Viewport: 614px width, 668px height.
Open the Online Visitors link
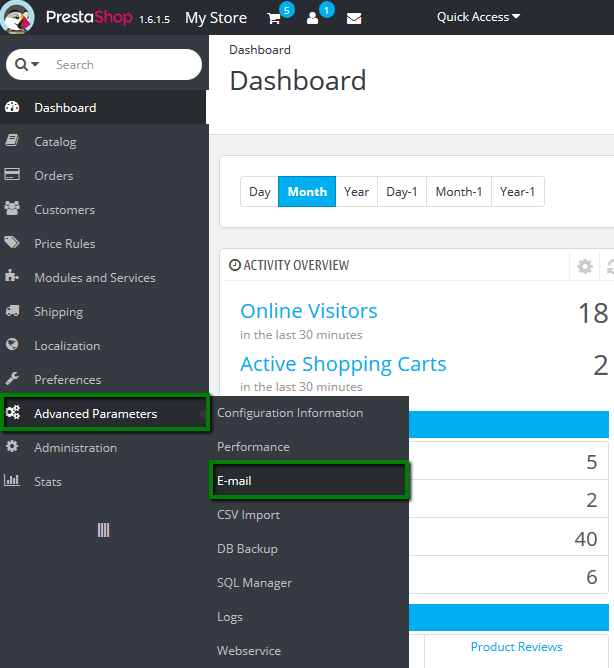(308, 311)
